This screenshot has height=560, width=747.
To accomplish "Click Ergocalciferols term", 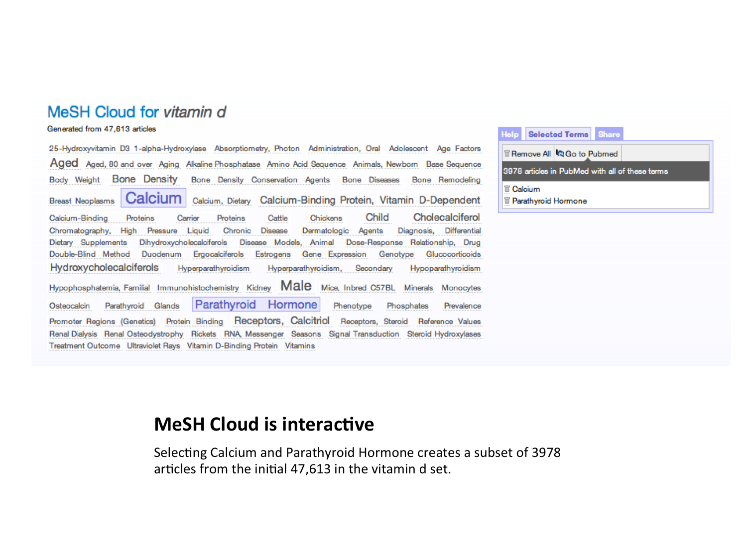I will [219, 254].
